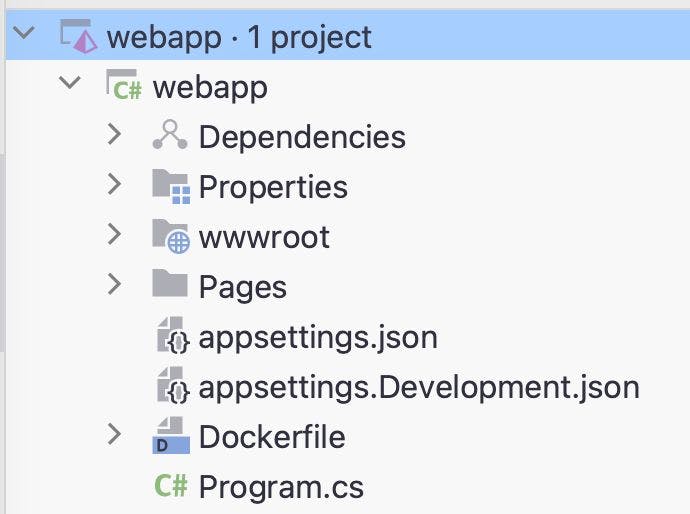Click the appsettings.json file icon
Viewport: 690px width, 514px height.
click(x=172, y=336)
